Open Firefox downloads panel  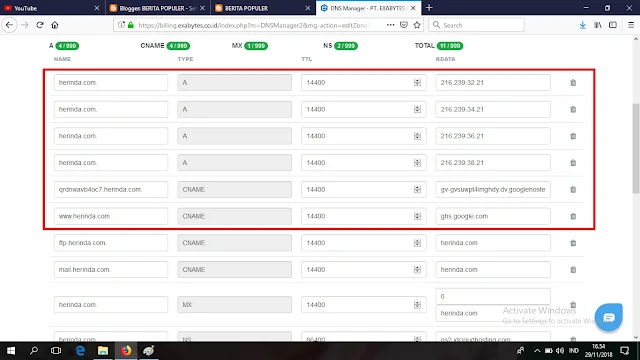[x=582, y=25]
